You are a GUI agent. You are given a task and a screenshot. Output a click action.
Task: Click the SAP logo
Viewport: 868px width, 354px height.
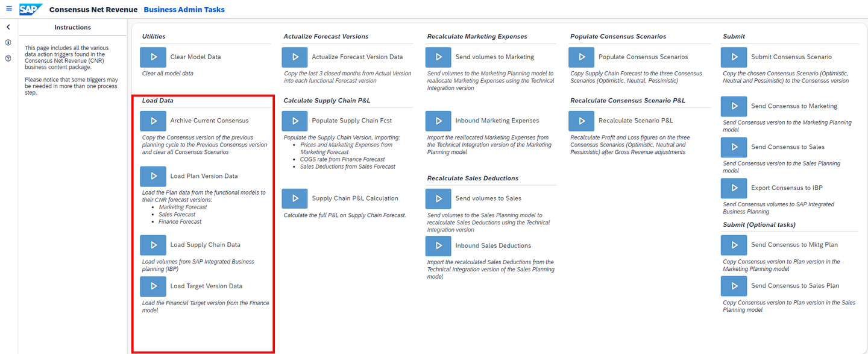[x=31, y=9]
